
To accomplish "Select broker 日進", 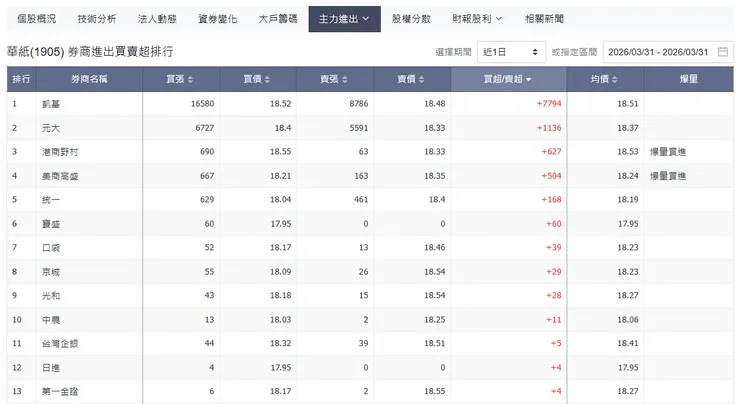I will click(51, 368).
